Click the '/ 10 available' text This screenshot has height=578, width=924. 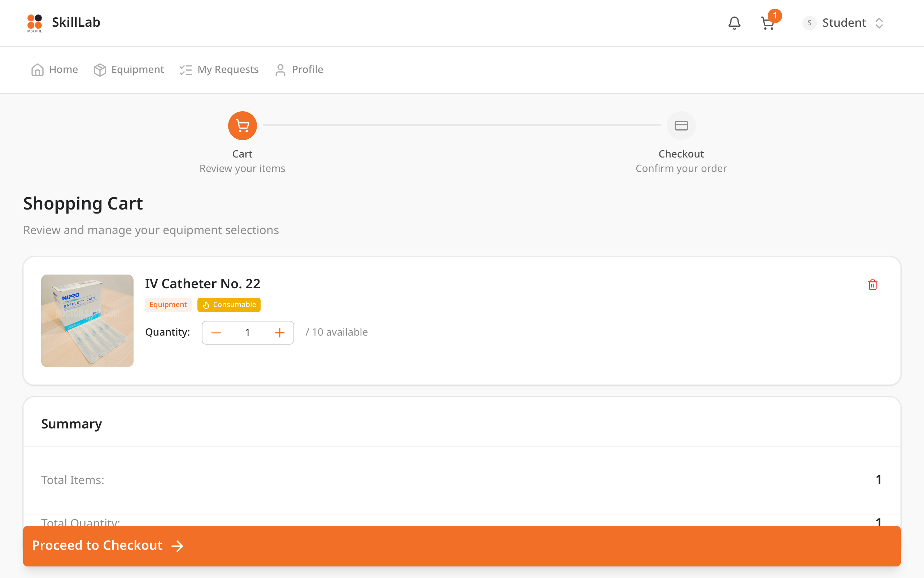pyautogui.click(x=336, y=332)
